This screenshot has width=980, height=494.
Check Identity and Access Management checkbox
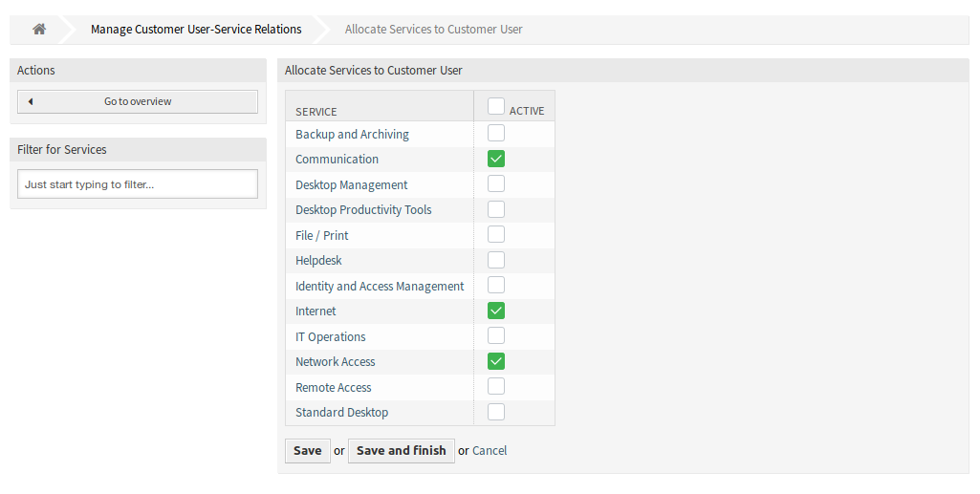495,285
